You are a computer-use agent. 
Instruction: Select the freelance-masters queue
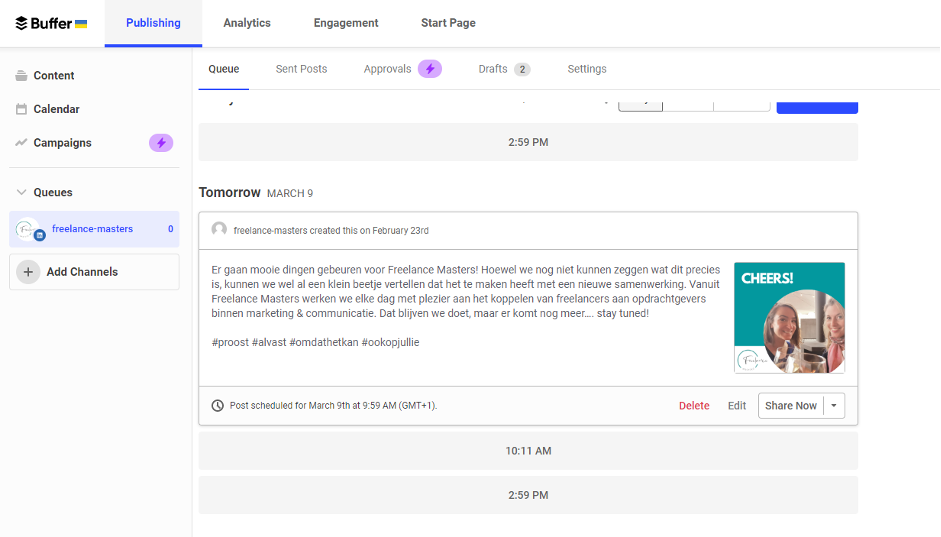click(94, 229)
